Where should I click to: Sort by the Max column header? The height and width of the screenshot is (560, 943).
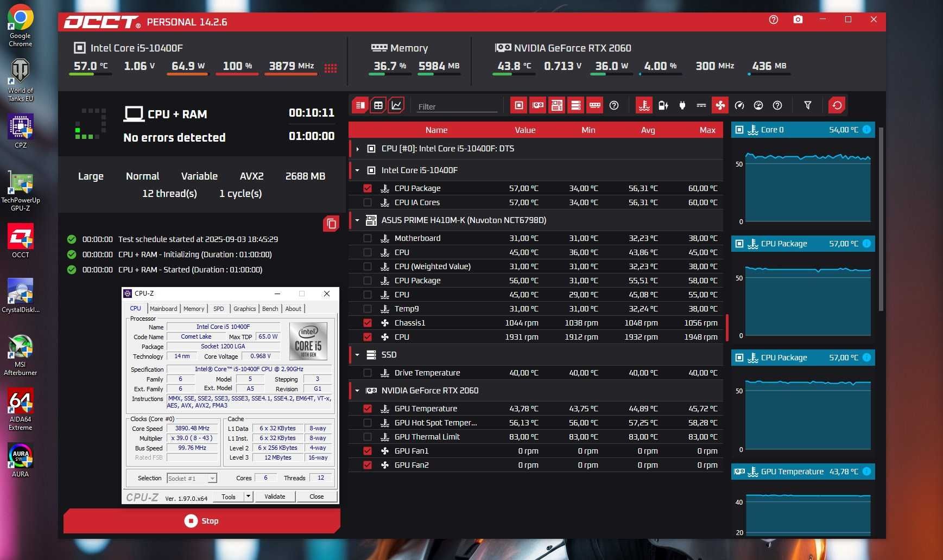707,130
